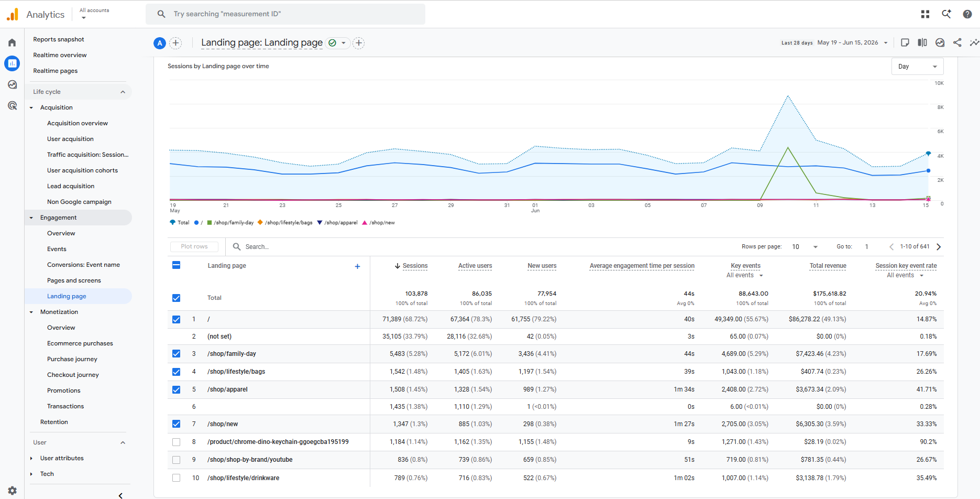Uncheck the Total row checkbox
Image resolution: width=980 pixels, height=499 pixels.
click(177, 298)
